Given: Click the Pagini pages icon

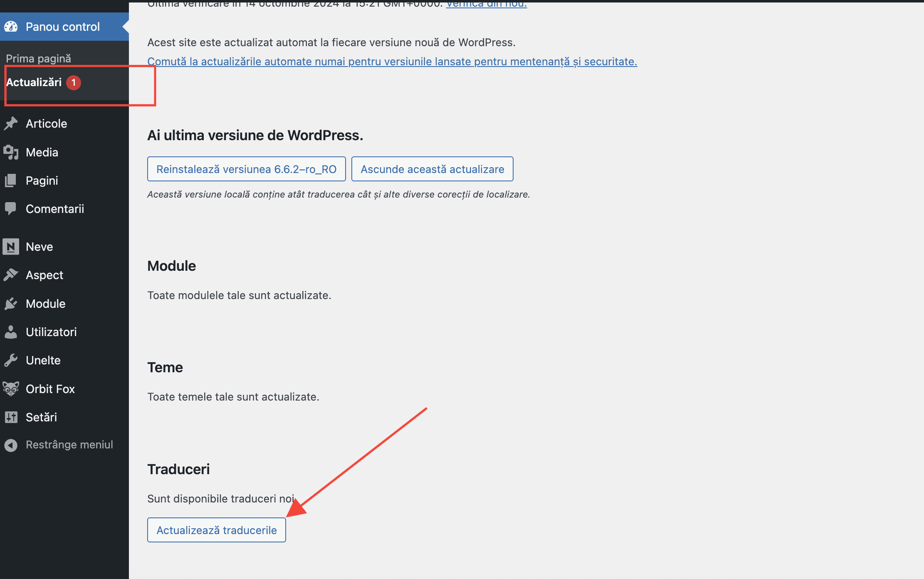Looking at the screenshot, I should [x=11, y=181].
